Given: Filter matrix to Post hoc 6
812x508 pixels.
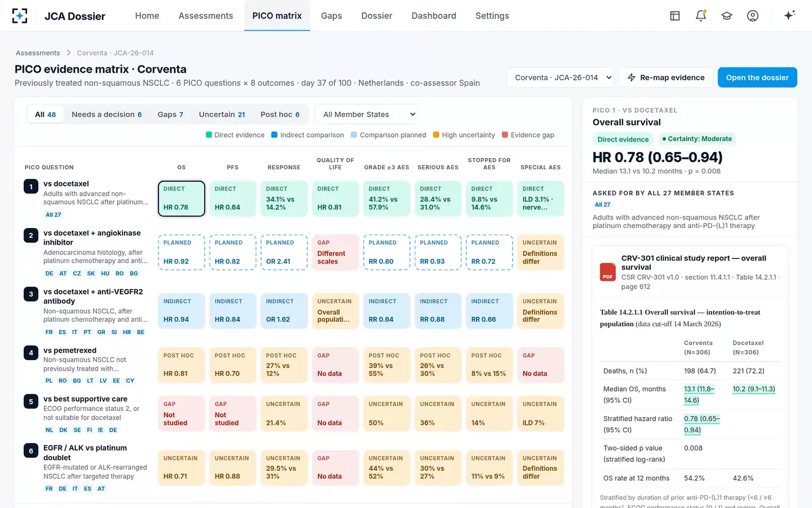Looking at the screenshot, I should (280, 115).
